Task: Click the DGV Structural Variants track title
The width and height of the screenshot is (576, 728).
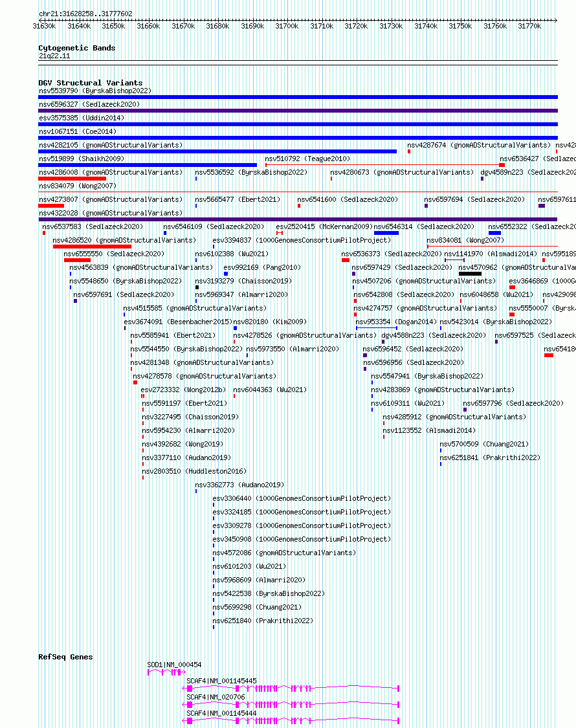Action: pyautogui.click(x=91, y=83)
